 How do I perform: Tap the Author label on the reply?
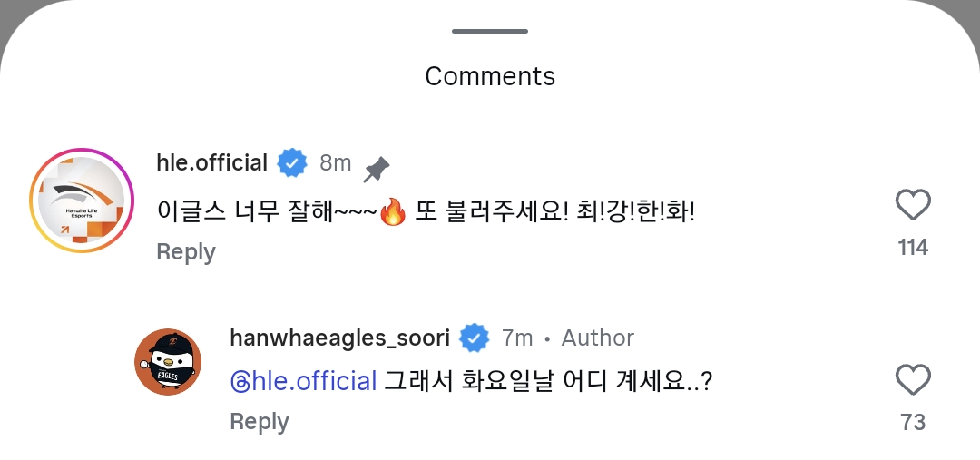pos(597,338)
